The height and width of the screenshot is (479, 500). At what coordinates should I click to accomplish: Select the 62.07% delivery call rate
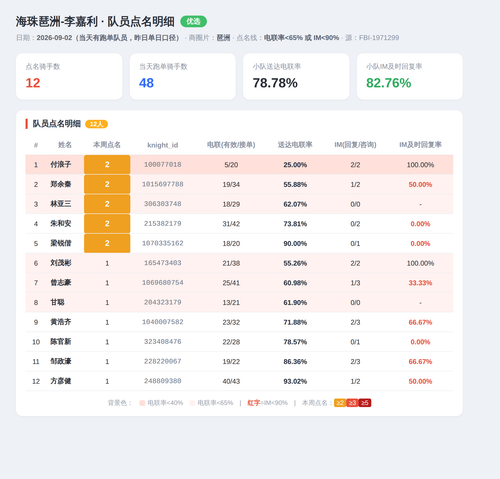[x=295, y=204]
